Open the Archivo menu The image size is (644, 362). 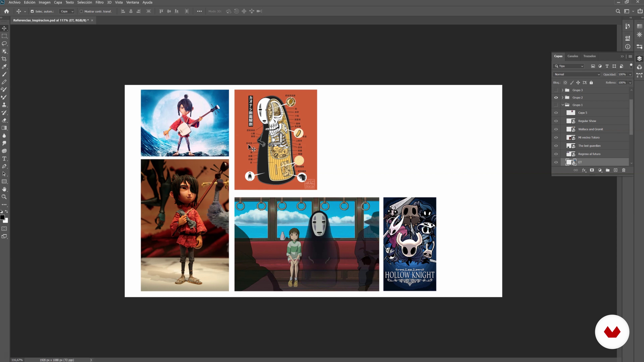tap(14, 2)
